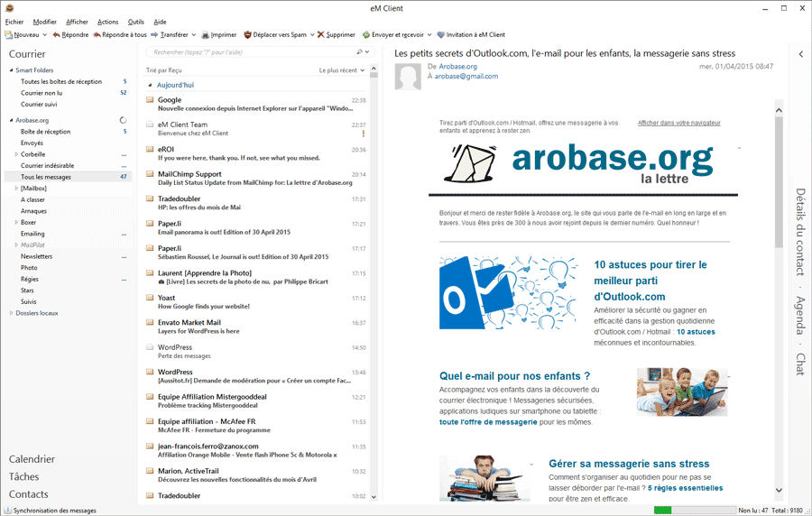Open Chat in the right sidebar
Screen dimensions: 812x516
point(800,364)
